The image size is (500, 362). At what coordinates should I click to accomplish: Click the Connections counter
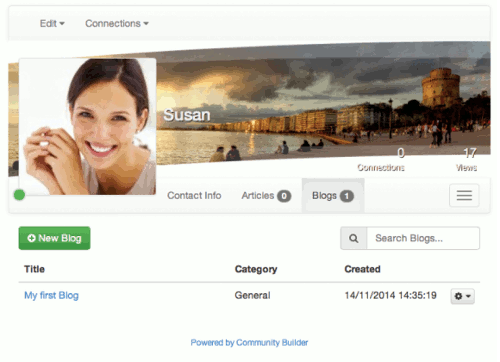(x=381, y=159)
